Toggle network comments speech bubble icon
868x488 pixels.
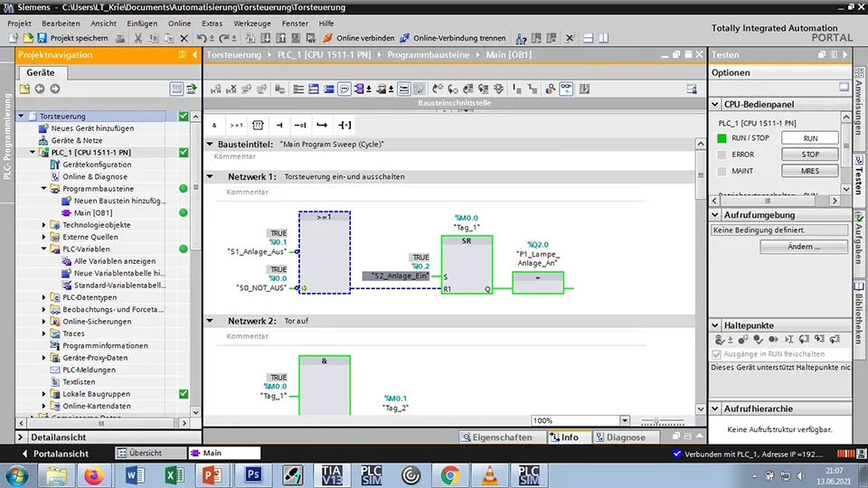[344, 89]
